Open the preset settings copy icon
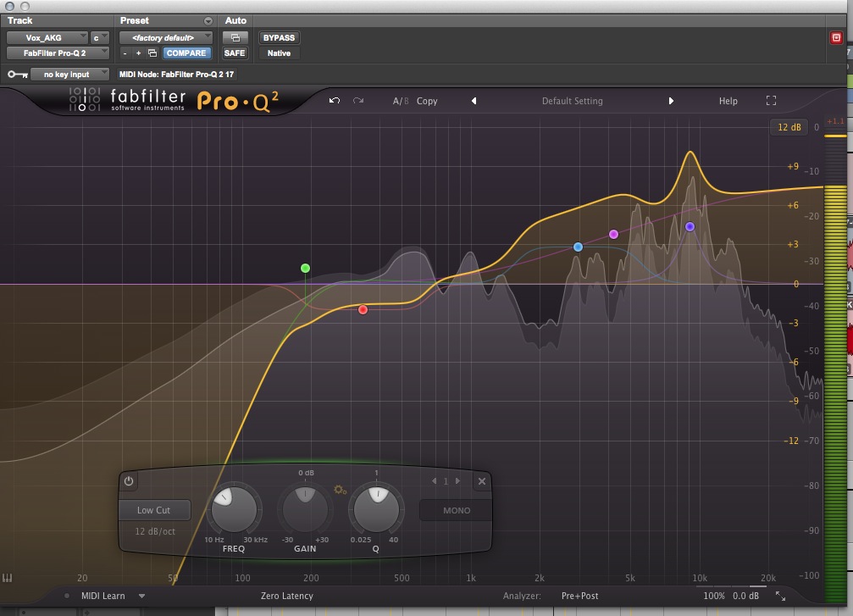Viewport: 853px width, 616px height. click(x=152, y=53)
